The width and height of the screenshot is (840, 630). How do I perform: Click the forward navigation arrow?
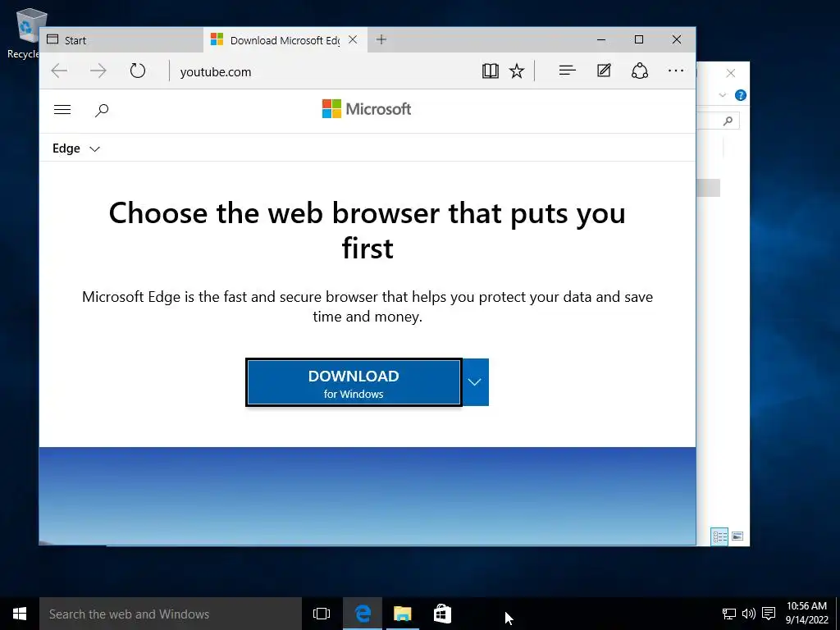(98, 71)
